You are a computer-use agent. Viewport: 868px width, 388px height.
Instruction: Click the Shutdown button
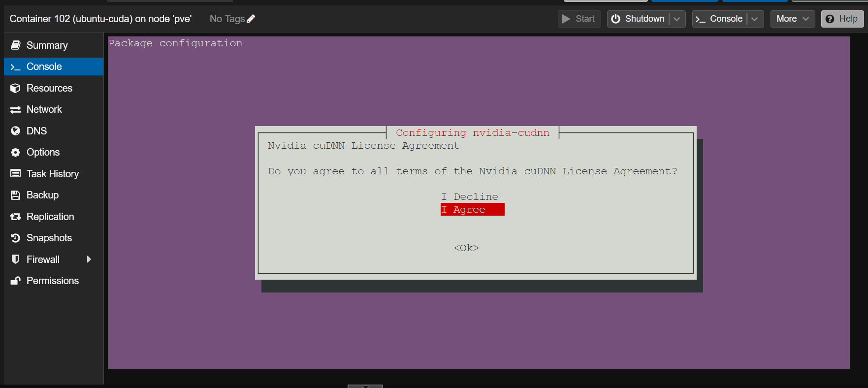[639, 19]
